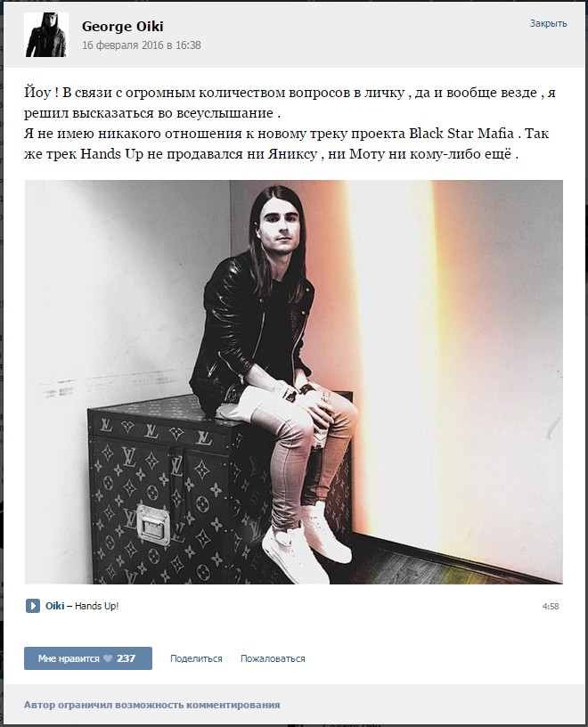Click the post timestamp 16 февраля 2016
Viewport: 588px width, 727px height.
[142, 45]
